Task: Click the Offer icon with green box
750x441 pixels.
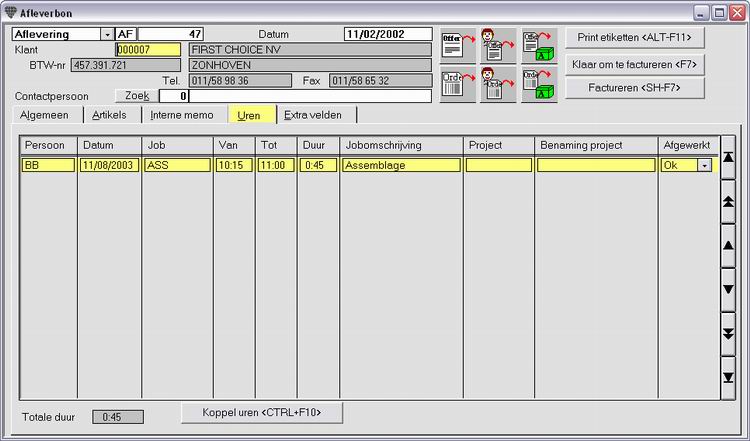Action: [x=539, y=45]
